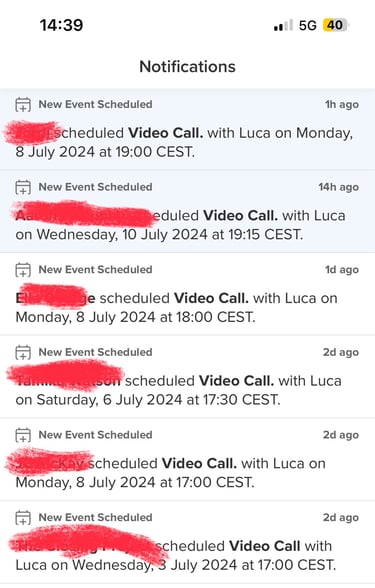
Task: Tap the battery indicator showing 40
Action: point(336,25)
